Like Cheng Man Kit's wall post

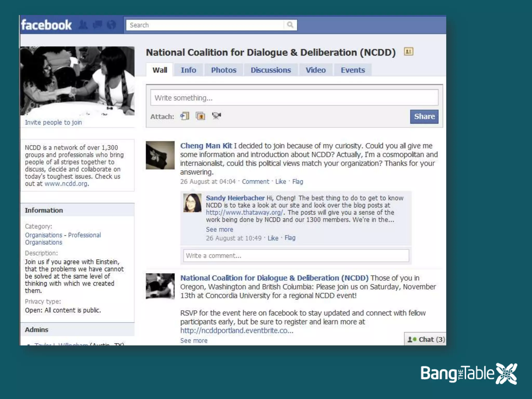(281, 182)
